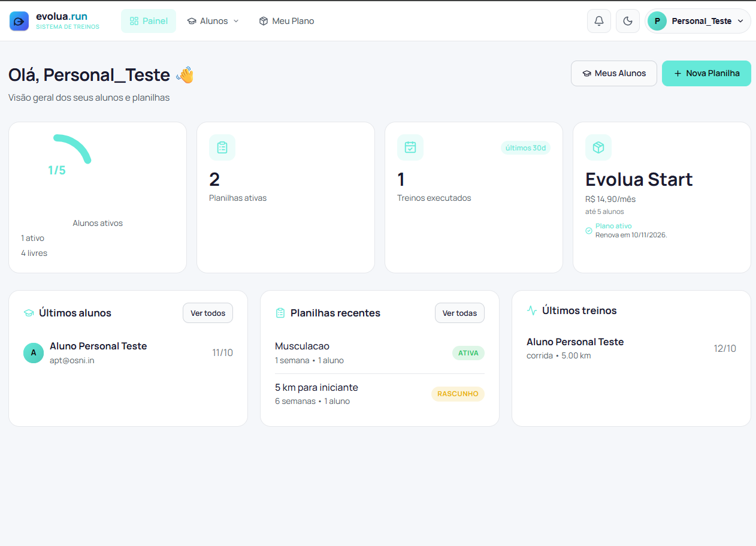Viewport: 756px width, 546px height.
Task: Click the clipboard icon beside Planilhas recentes
Action: point(280,313)
